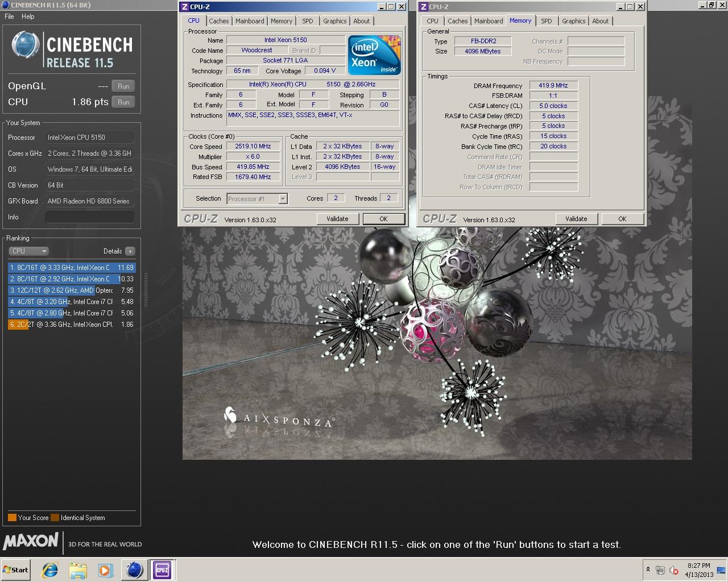Switch to Graphics tab in right CPU-Z window
The image size is (728, 582).
click(573, 21)
